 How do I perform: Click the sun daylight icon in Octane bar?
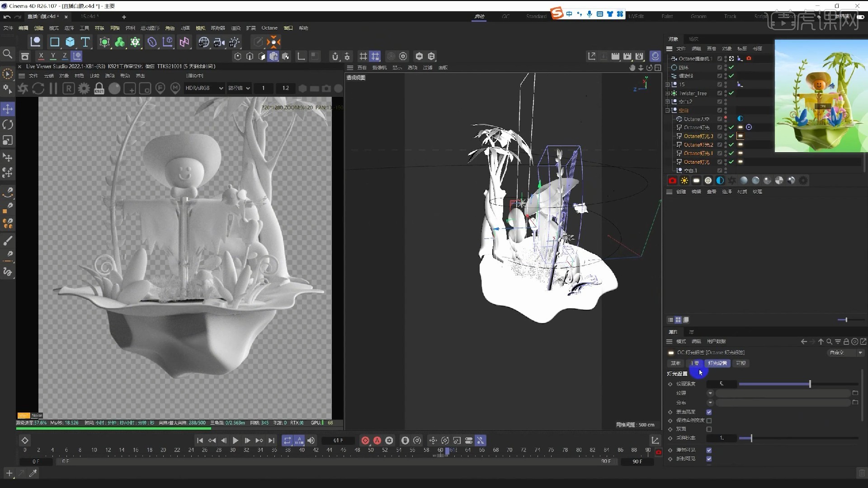pos(684,180)
